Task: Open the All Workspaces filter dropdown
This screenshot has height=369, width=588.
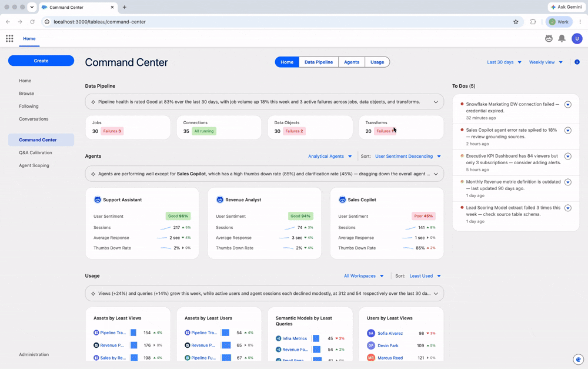Action: click(364, 276)
